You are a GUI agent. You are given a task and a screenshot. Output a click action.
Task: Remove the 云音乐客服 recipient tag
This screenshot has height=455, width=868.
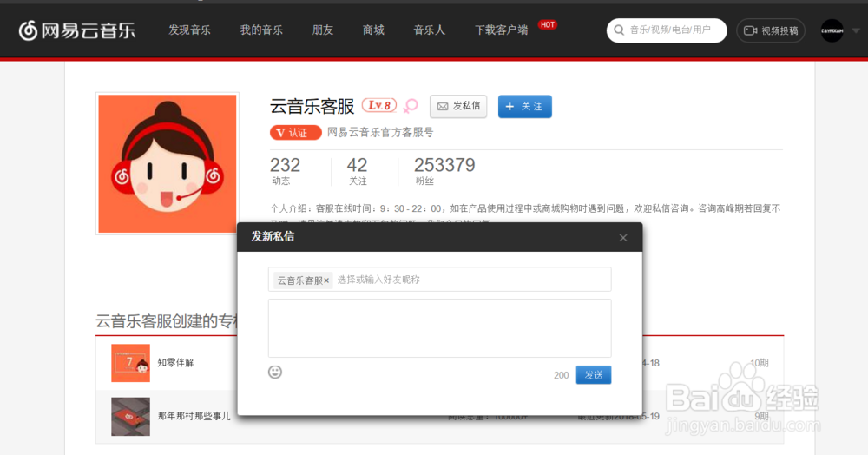(x=326, y=280)
